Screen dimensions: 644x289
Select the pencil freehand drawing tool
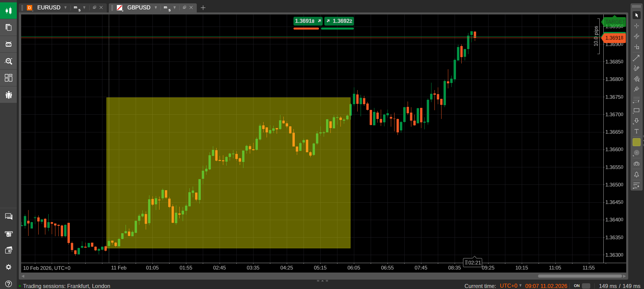pos(636,69)
